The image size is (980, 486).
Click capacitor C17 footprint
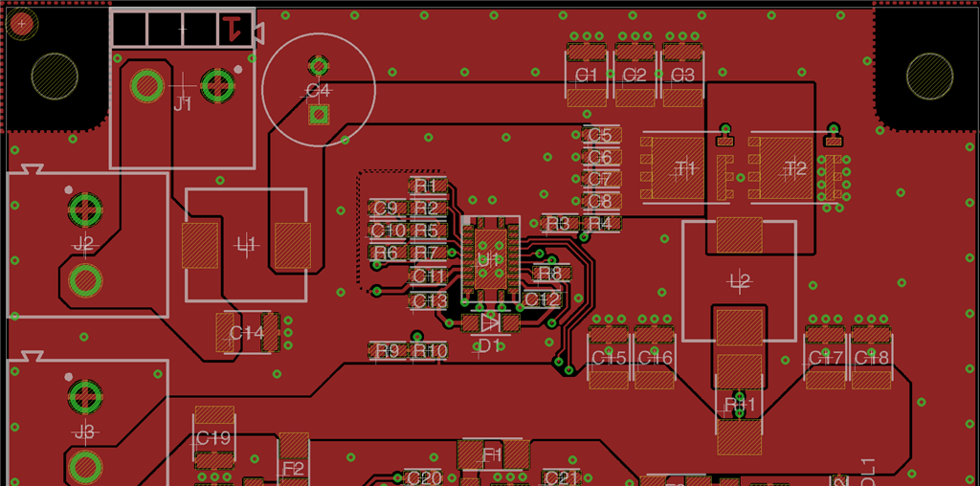tap(825, 357)
